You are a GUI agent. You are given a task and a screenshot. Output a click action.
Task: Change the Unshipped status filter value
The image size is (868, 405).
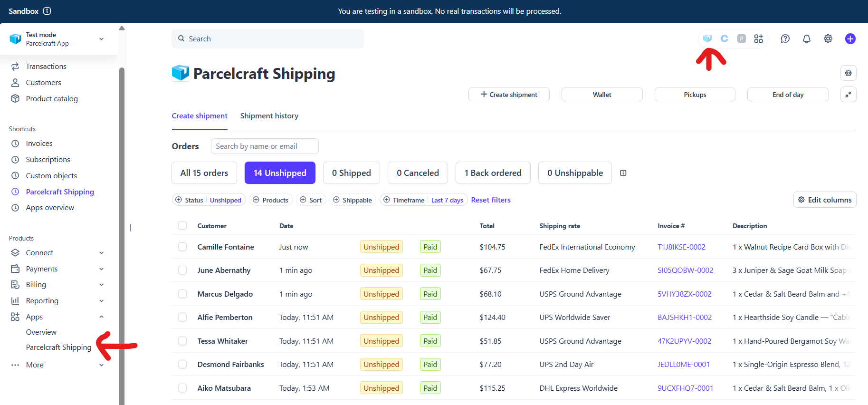click(x=225, y=200)
